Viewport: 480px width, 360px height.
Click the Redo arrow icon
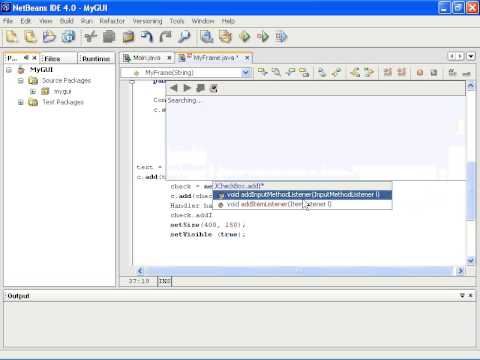tap(165, 36)
